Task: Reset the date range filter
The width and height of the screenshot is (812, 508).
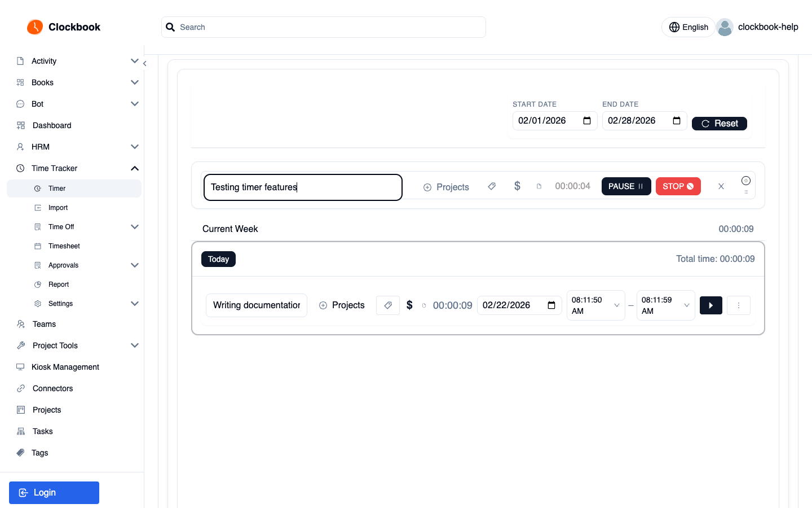Action: point(720,124)
